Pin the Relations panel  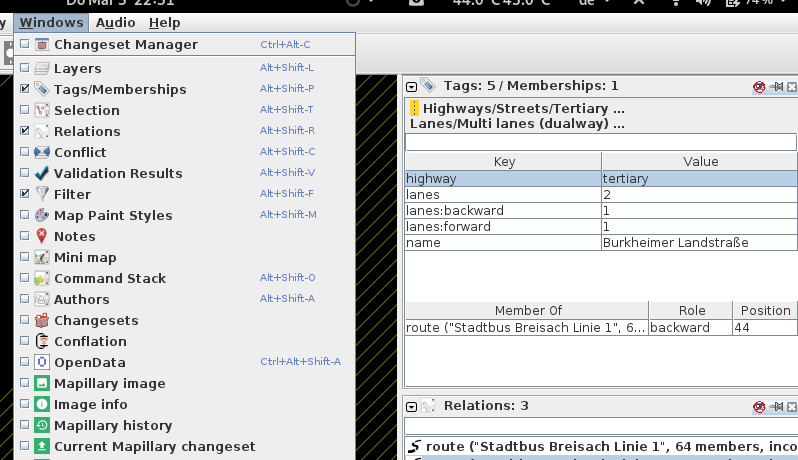pyautogui.click(x=777, y=407)
